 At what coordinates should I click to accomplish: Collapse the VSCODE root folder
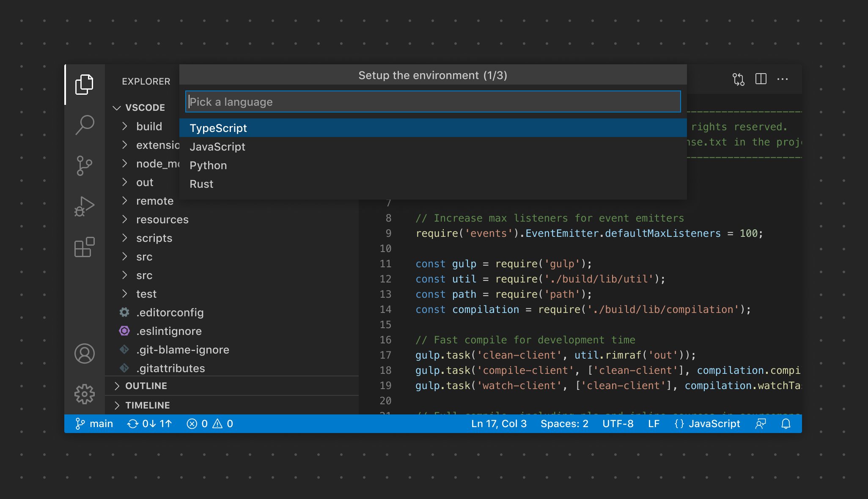point(145,107)
